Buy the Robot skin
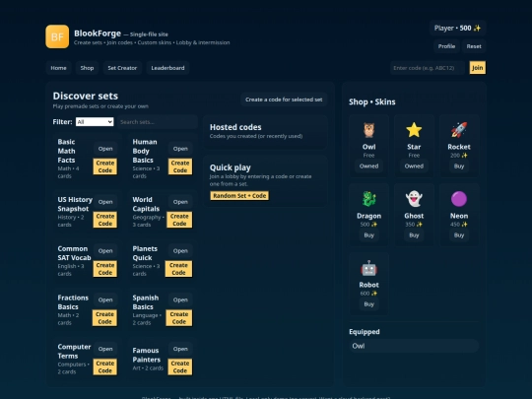Viewport: 532px width, 399px height. coord(368,304)
